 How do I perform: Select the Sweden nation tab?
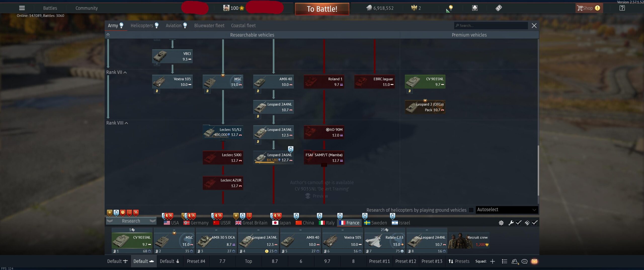click(376, 223)
